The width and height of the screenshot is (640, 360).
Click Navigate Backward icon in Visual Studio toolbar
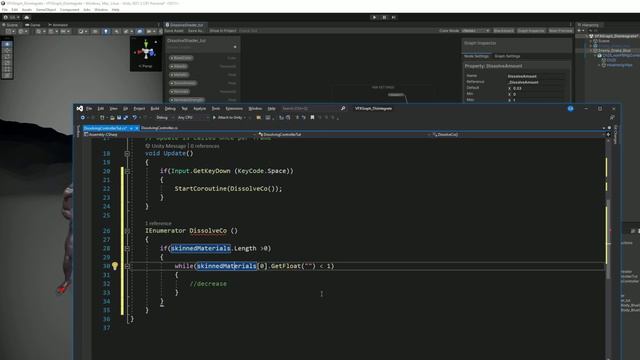(x=83, y=118)
